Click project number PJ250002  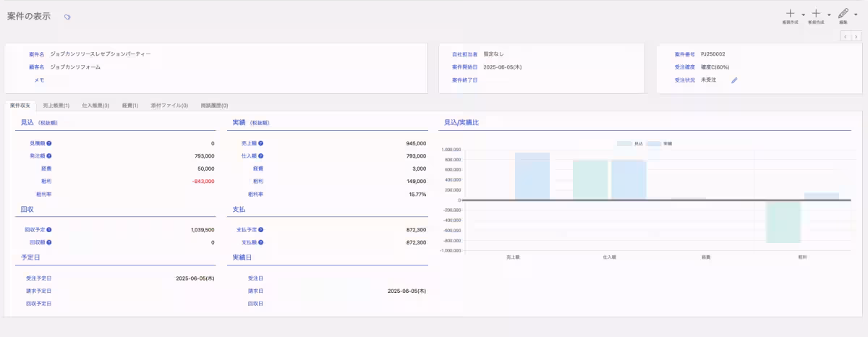click(713, 54)
